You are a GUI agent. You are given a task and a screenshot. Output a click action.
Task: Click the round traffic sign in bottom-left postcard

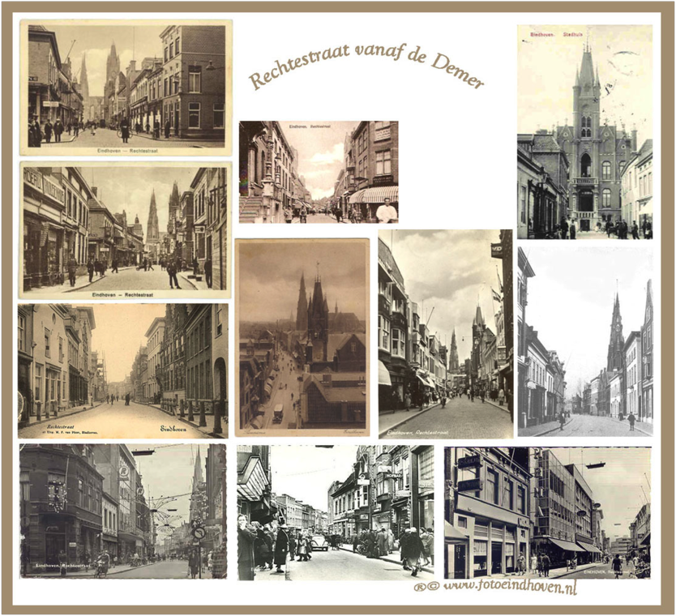(x=199, y=533)
